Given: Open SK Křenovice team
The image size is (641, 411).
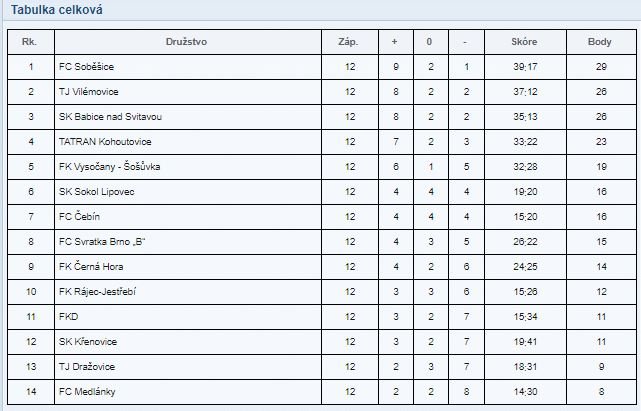Looking at the screenshot, I should click(x=88, y=341).
